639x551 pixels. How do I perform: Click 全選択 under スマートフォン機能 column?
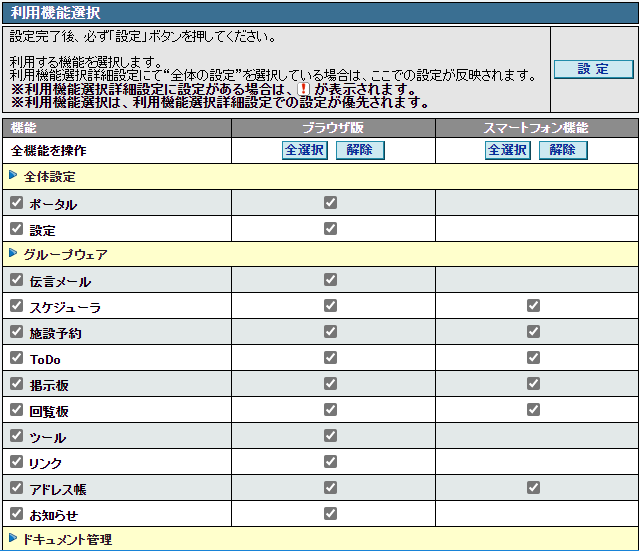coord(508,150)
